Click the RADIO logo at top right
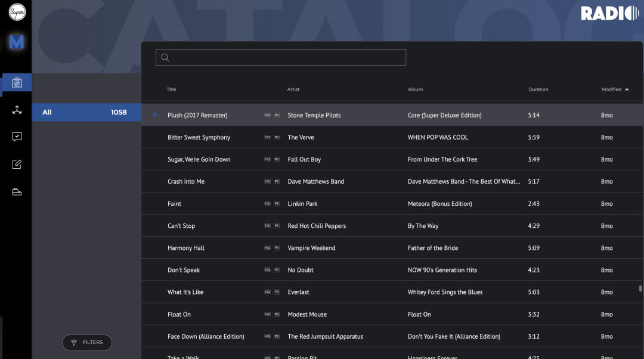This screenshot has height=359, width=644. pyautogui.click(x=609, y=13)
